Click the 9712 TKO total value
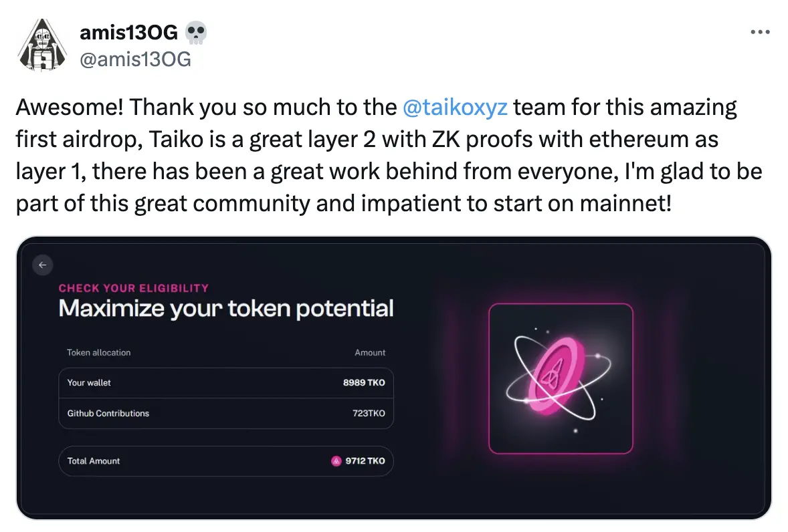Screen dimensions: 788x532 coord(365,461)
